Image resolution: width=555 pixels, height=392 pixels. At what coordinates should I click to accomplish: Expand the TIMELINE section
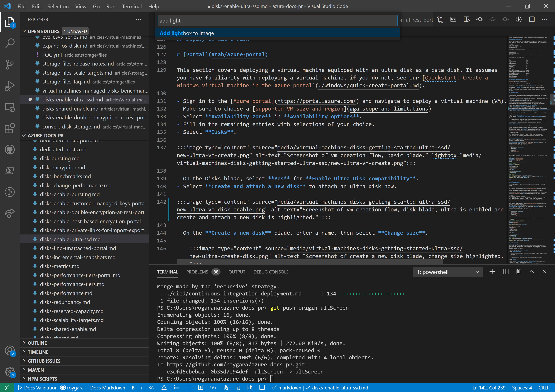pyautogui.click(x=38, y=352)
